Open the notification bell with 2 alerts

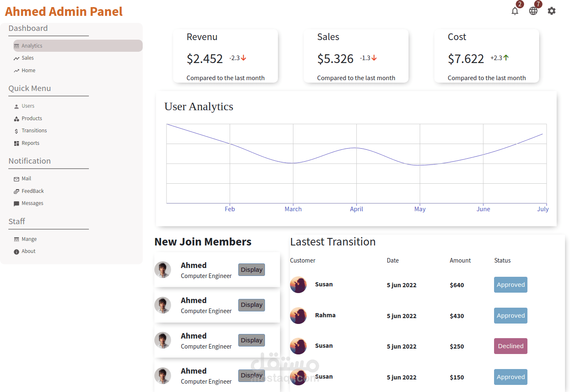[515, 11]
